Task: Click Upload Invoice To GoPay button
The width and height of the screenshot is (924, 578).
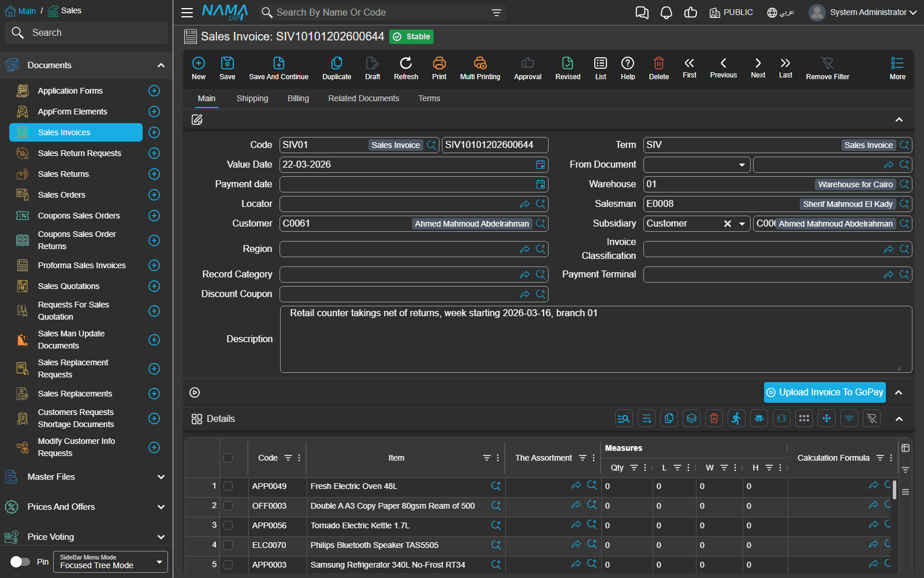Action: (x=825, y=392)
